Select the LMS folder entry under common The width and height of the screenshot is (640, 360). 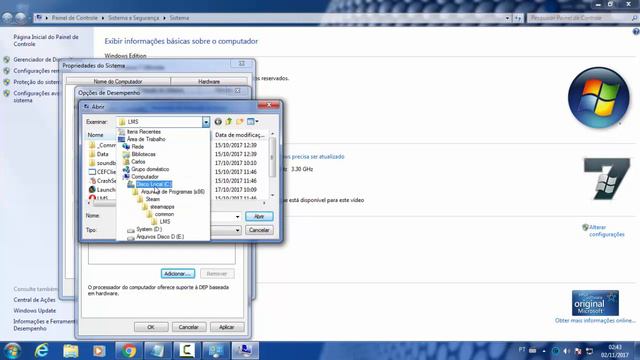point(165,222)
